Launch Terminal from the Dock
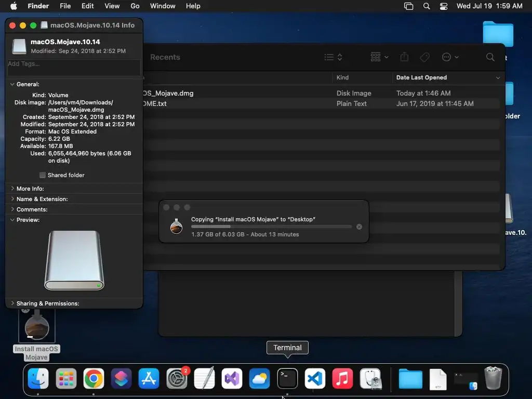 (287, 378)
